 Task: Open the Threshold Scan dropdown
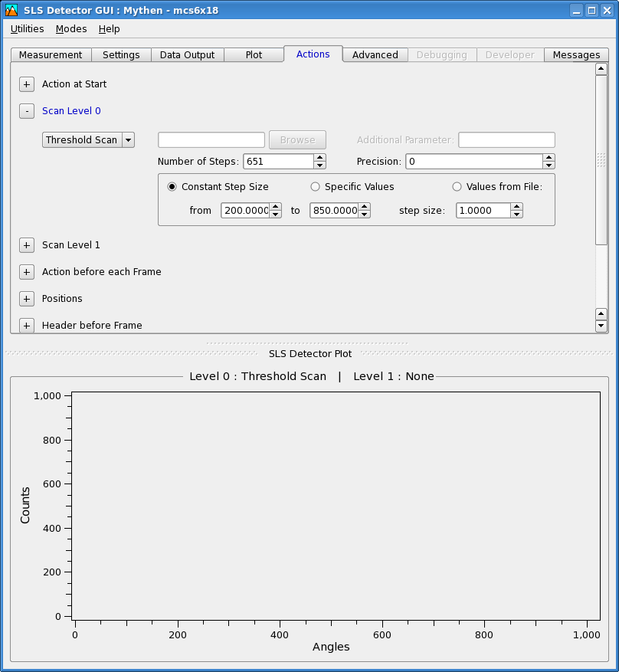(x=88, y=139)
